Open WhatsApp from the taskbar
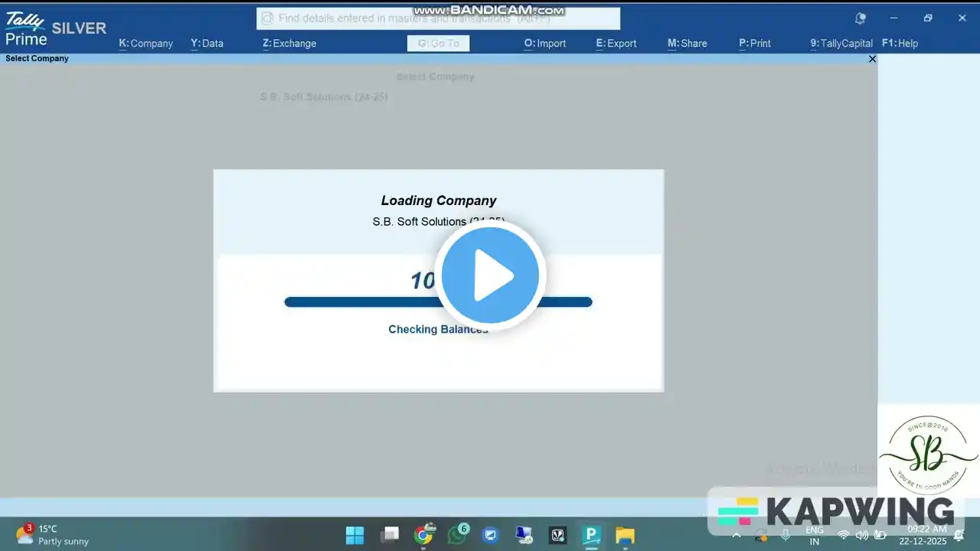The image size is (980, 551). (x=458, y=534)
